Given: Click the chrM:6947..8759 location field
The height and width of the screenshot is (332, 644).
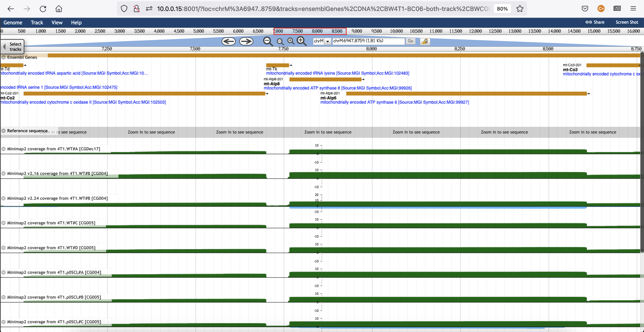Looking at the screenshot, I should coord(368,41).
